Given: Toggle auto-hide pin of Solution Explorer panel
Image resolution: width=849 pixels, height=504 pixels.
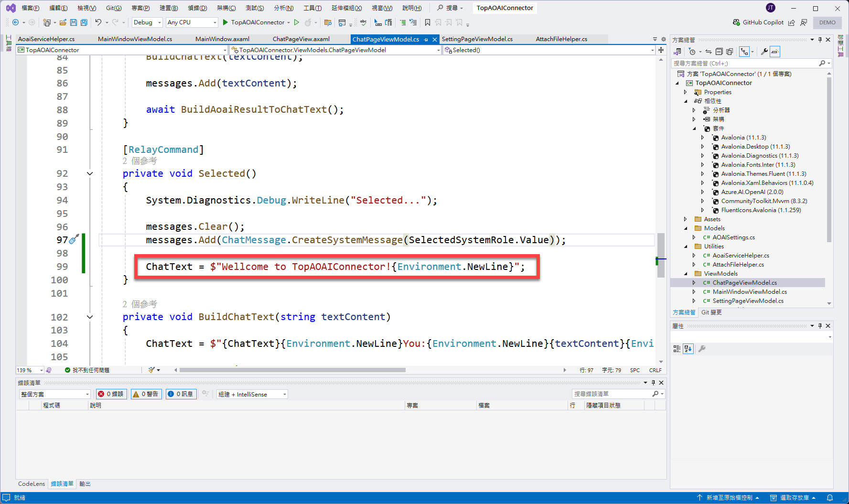Looking at the screenshot, I should (820, 40).
